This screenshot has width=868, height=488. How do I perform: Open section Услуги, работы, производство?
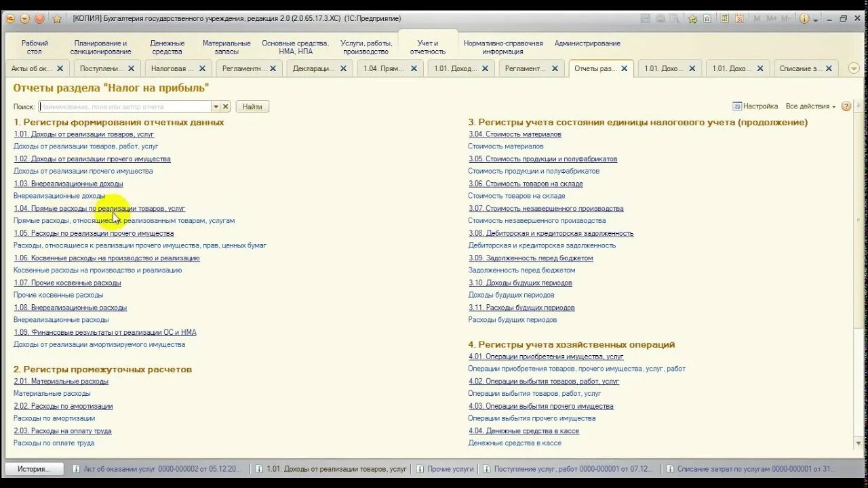click(x=366, y=47)
